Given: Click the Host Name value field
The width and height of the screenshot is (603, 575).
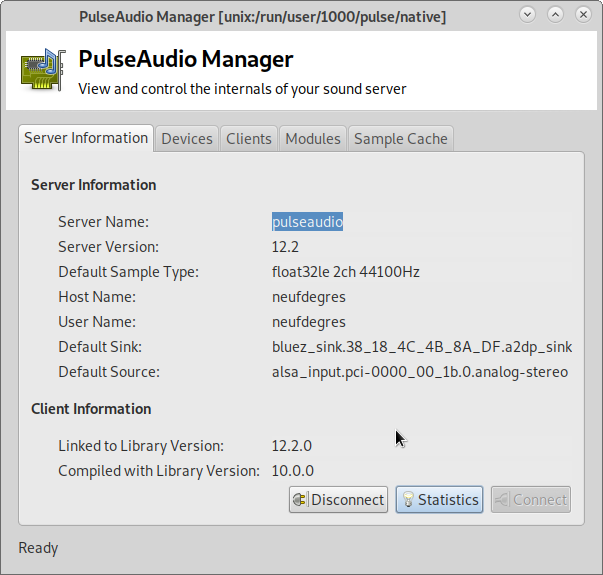Looking at the screenshot, I should pos(309,297).
